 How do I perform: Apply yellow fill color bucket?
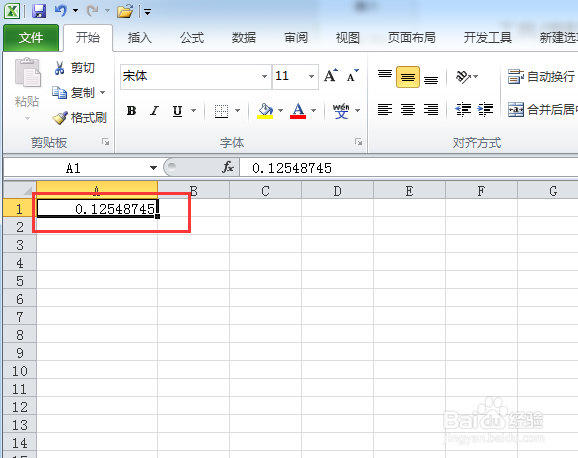(x=265, y=111)
